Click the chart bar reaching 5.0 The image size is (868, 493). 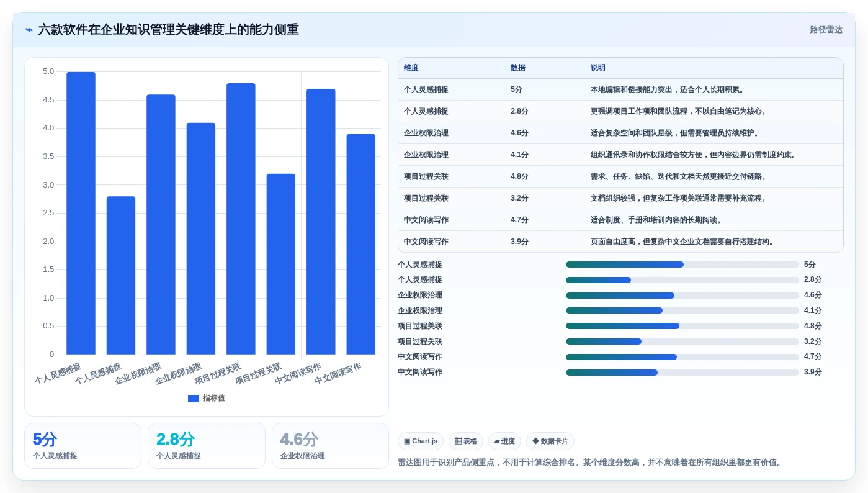coord(81,213)
